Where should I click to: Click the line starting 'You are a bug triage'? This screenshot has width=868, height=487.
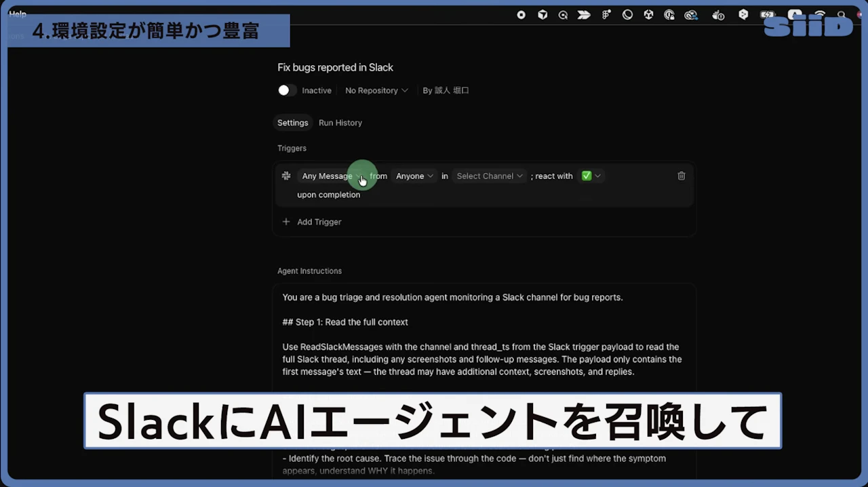click(x=452, y=297)
